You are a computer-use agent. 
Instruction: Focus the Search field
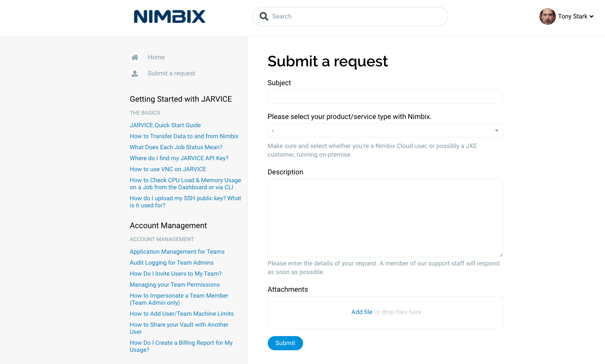[350, 16]
